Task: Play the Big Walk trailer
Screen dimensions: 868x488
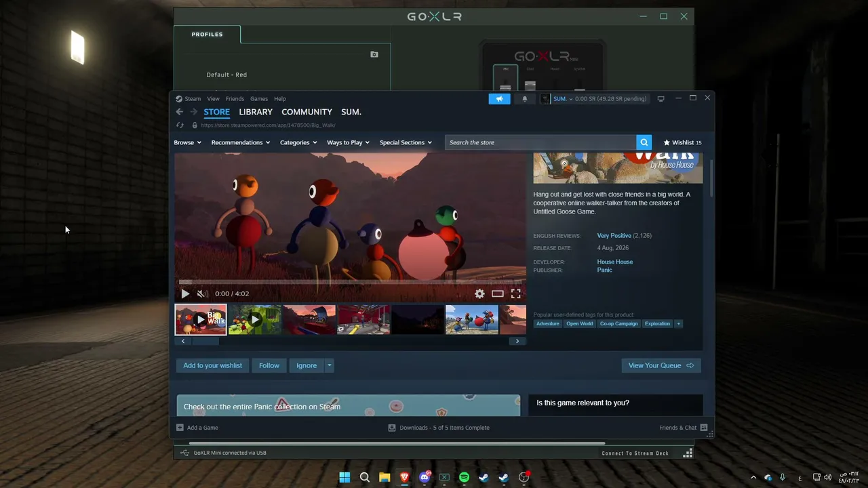Action: point(185,293)
